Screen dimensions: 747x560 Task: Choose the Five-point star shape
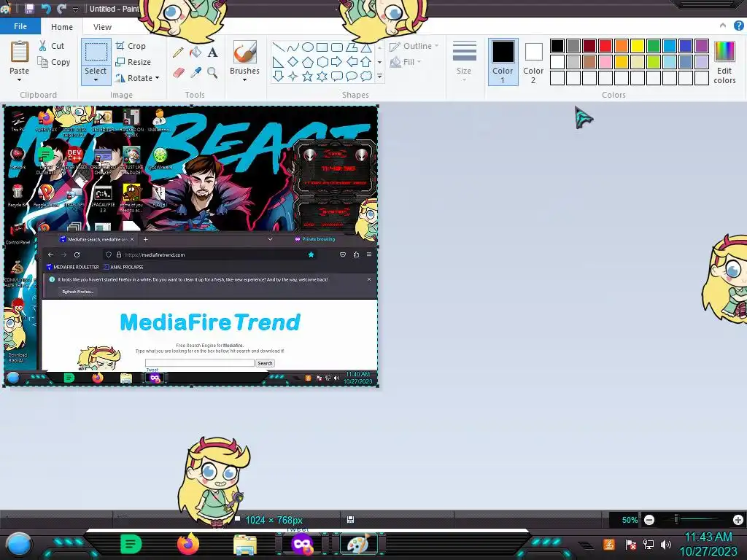click(308, 76)
